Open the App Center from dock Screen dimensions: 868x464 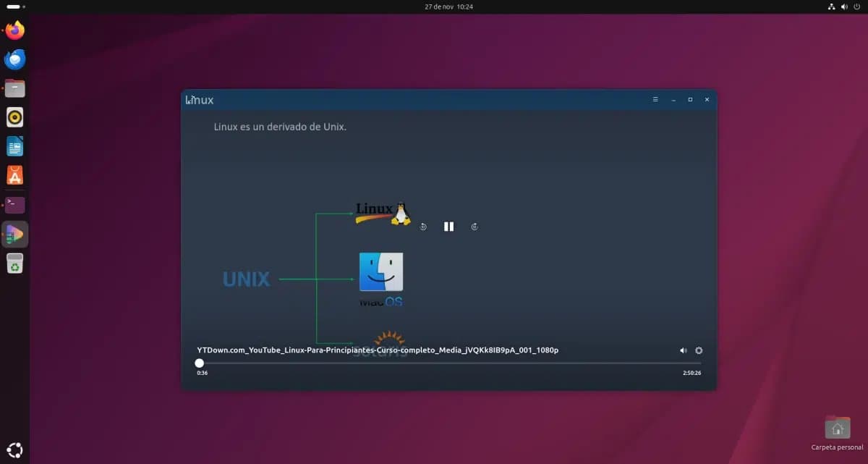[14, 175]
